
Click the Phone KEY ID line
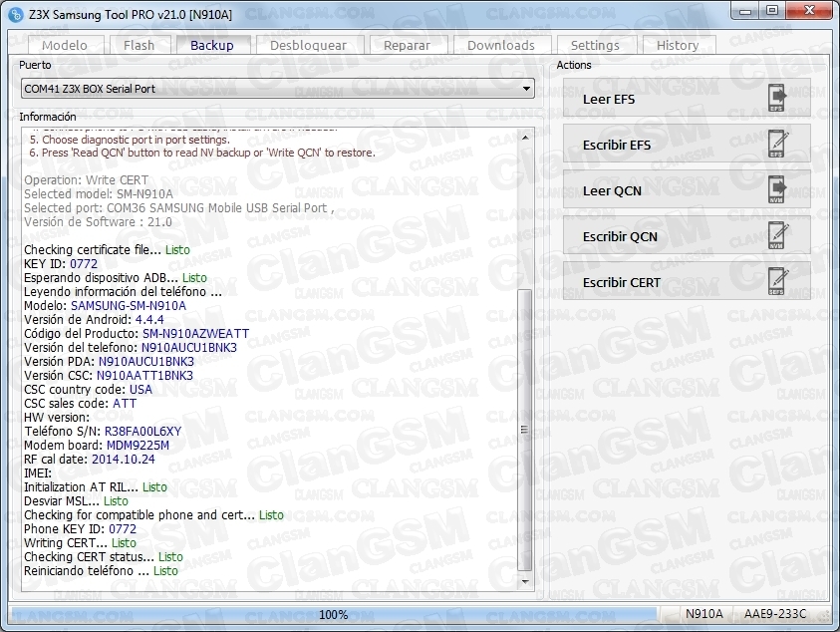[81, 528]
